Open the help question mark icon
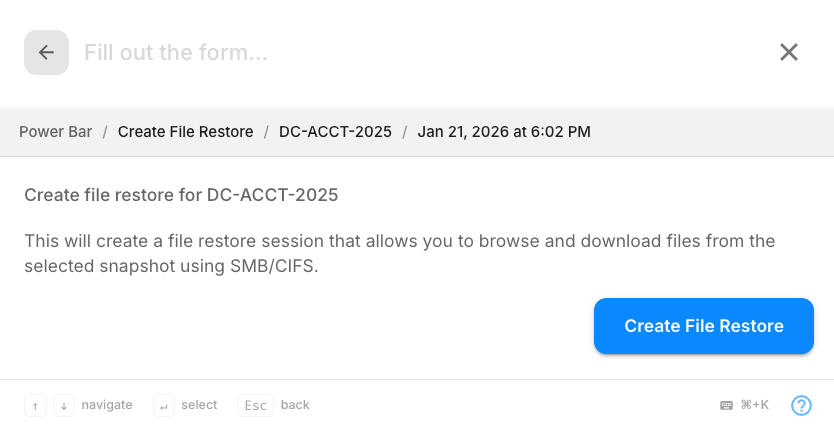834x425 pixels. tap(801, 405)
